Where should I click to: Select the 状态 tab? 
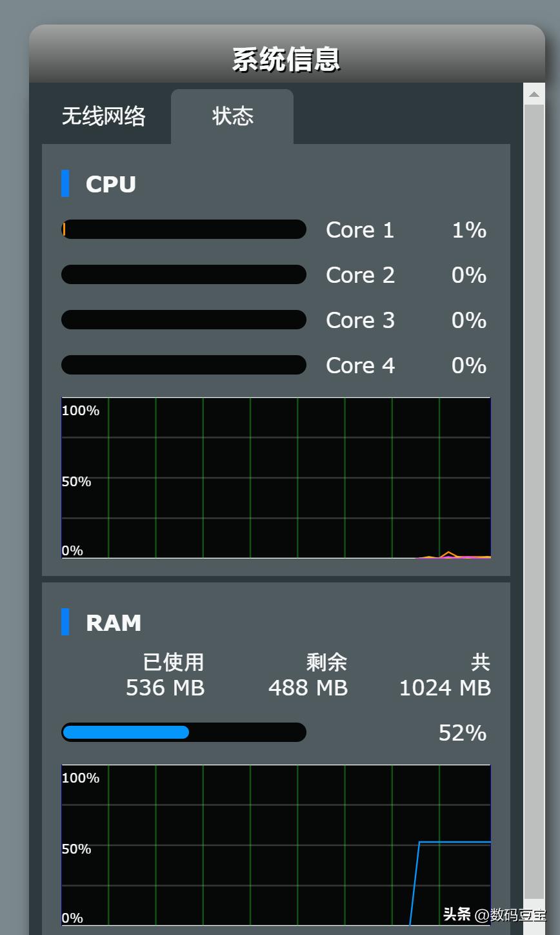(x=231, y=116)
